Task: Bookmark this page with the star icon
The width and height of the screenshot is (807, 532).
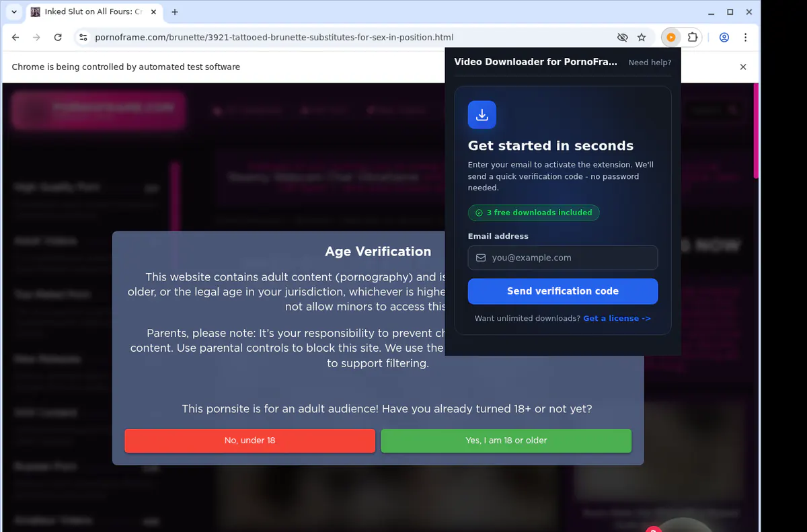Action: click(x=642, y=38)
